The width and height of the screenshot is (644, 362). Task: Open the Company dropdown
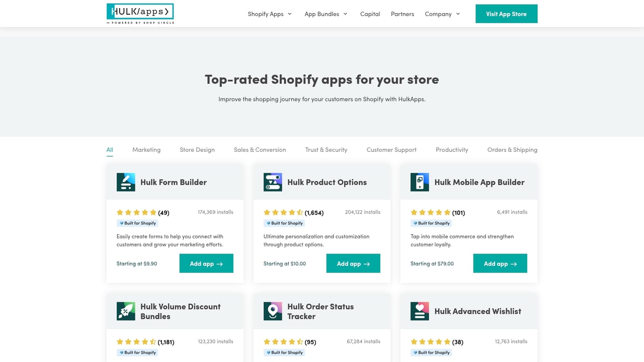[442, 14]
